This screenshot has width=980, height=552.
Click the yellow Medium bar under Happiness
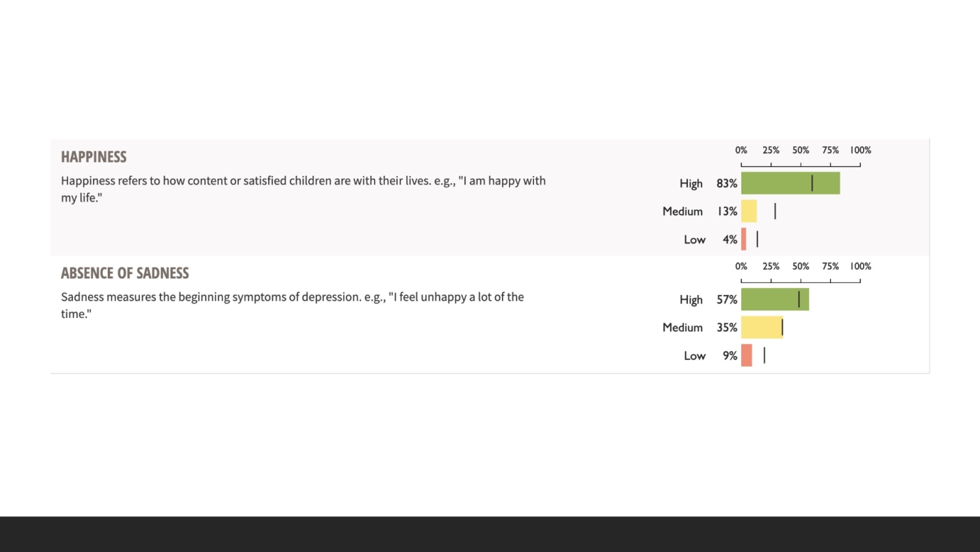[x=749, y=212]
